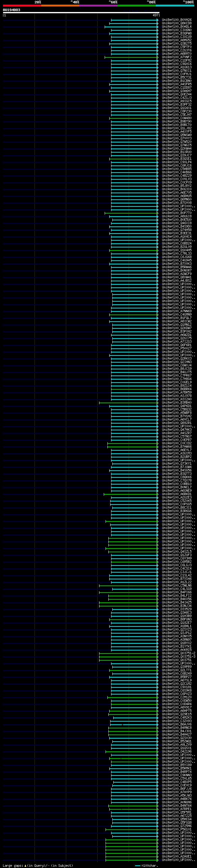The image size is (197, 868).
Task: Select label UniRef100_B4MNC8
Action: tap(177, 728)
